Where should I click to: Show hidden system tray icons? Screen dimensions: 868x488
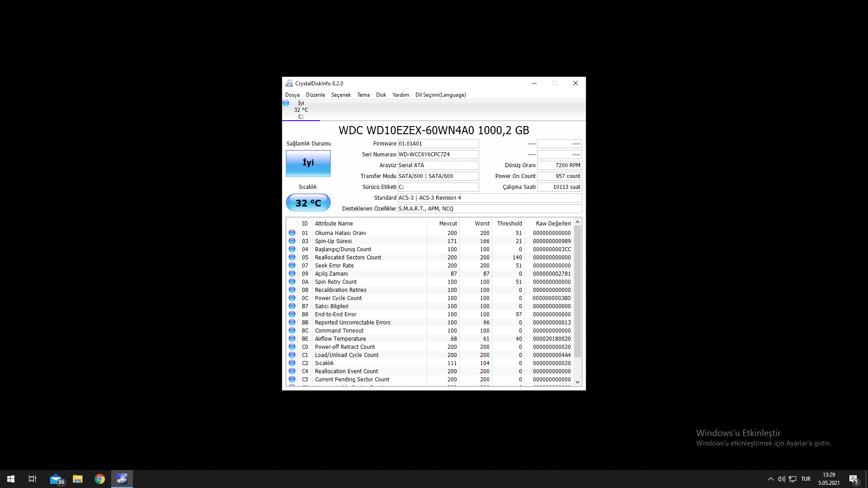coord(770,479)
